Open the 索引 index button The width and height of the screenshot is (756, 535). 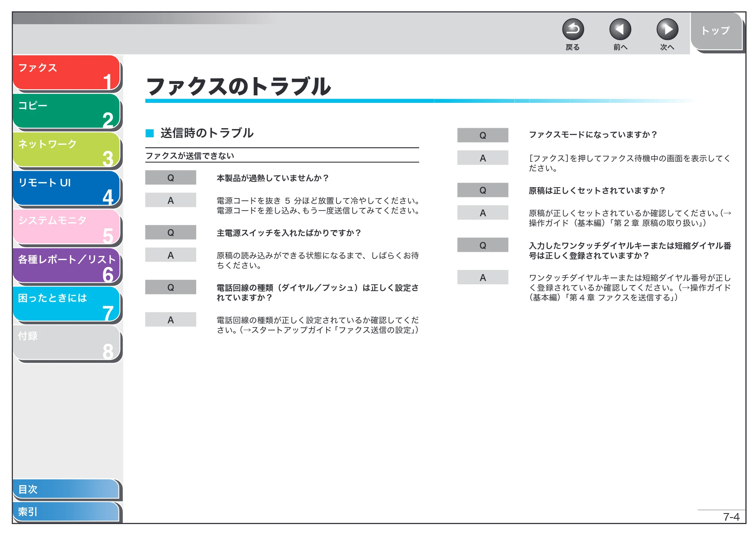pos(66,512)
